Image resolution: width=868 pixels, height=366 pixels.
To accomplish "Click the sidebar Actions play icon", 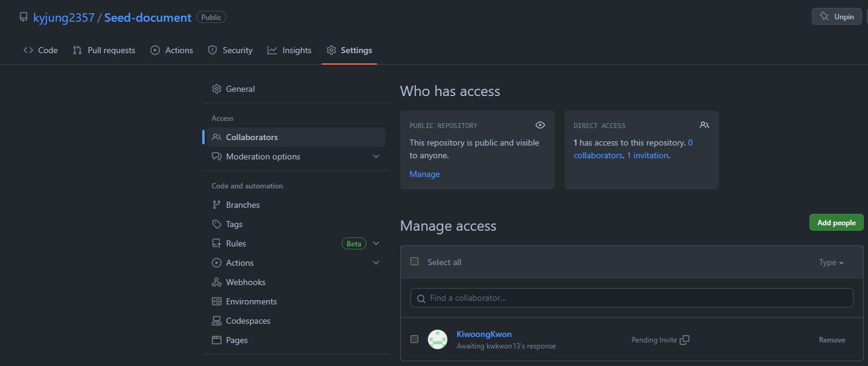I will (217, 263).
